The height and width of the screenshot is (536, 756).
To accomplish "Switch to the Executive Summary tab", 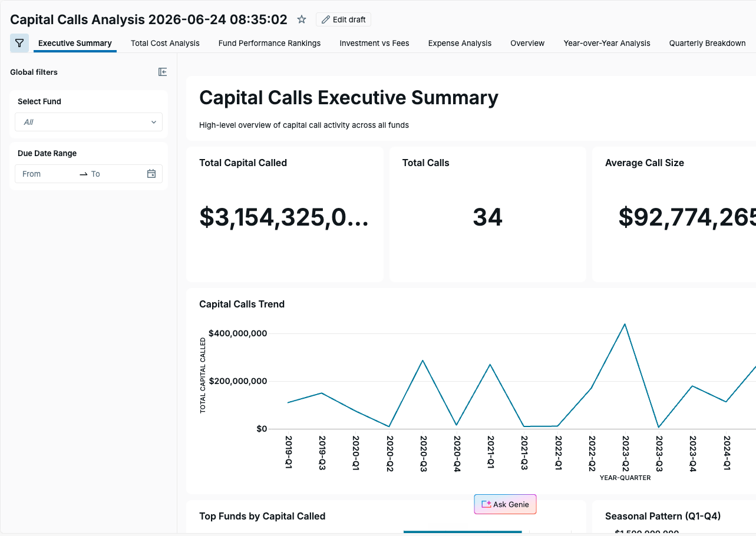I will point(75,43).
